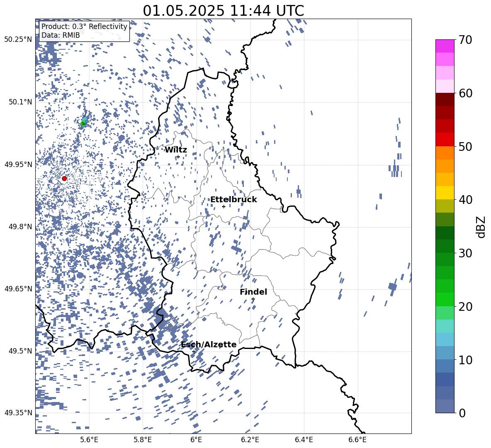Image resolution: width=491 pixels, height=448 pixels.
Task: Click the 20 label on colorbar
Action: click(x=465, y=307)
